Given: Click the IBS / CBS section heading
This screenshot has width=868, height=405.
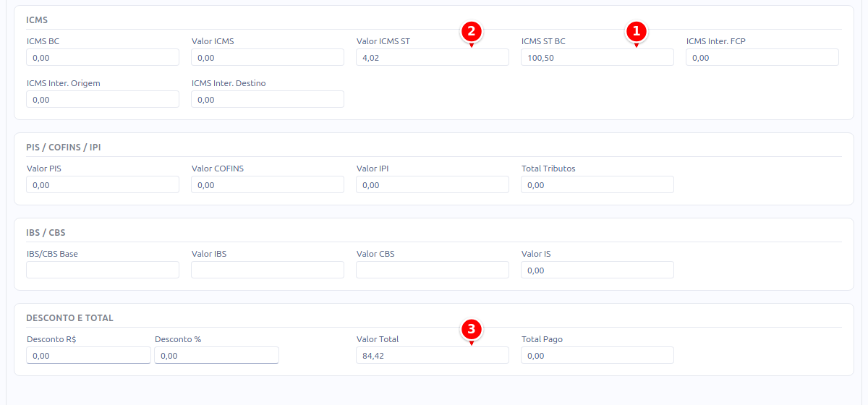Looking at the screenshot, I should [46, 232].
